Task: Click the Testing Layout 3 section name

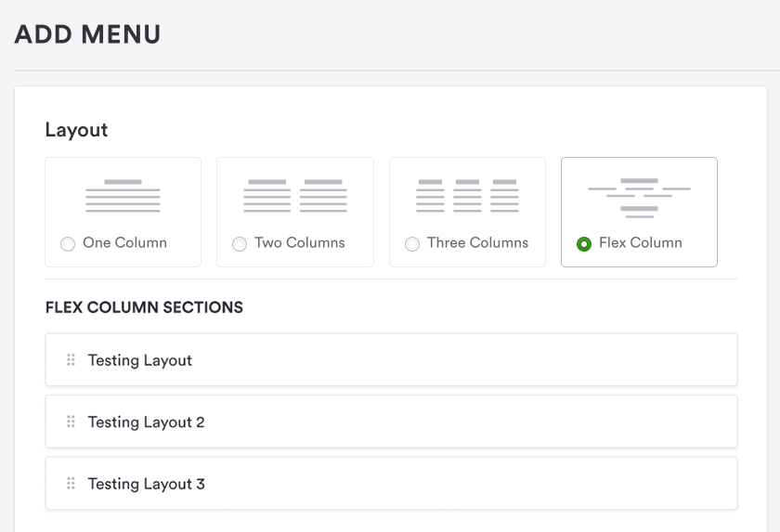Action: [146, 484]
